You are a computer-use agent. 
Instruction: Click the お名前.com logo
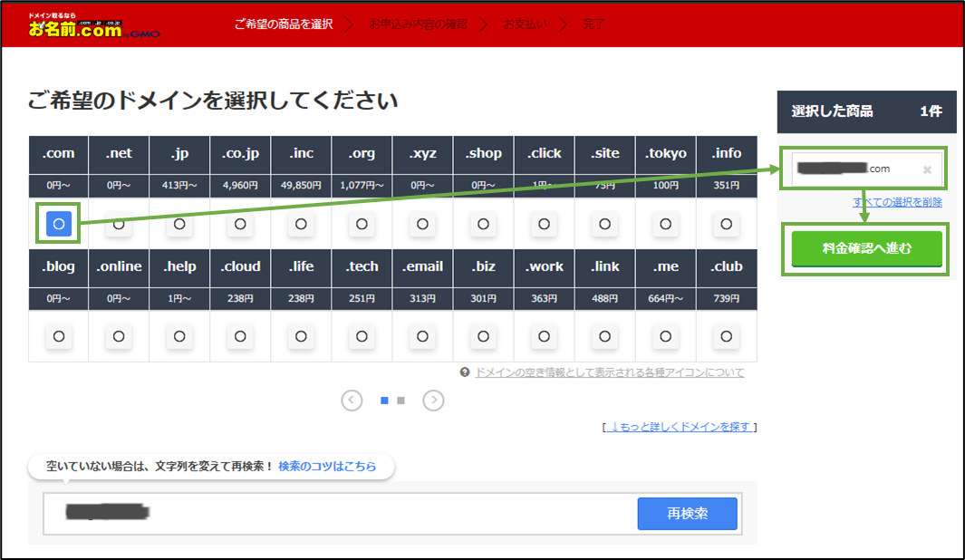pyautogui.click(x=93, y=26)
